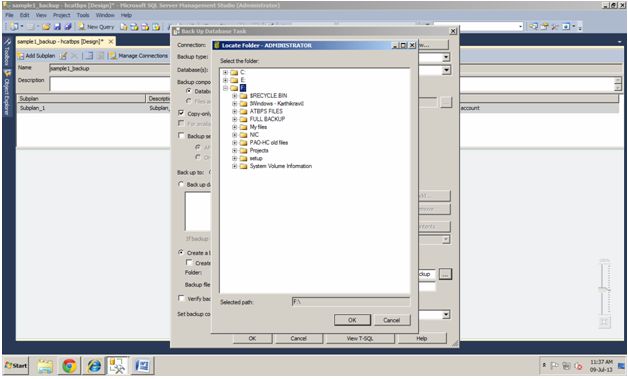Click the first query-type icon right of New Query

(124, 27)
